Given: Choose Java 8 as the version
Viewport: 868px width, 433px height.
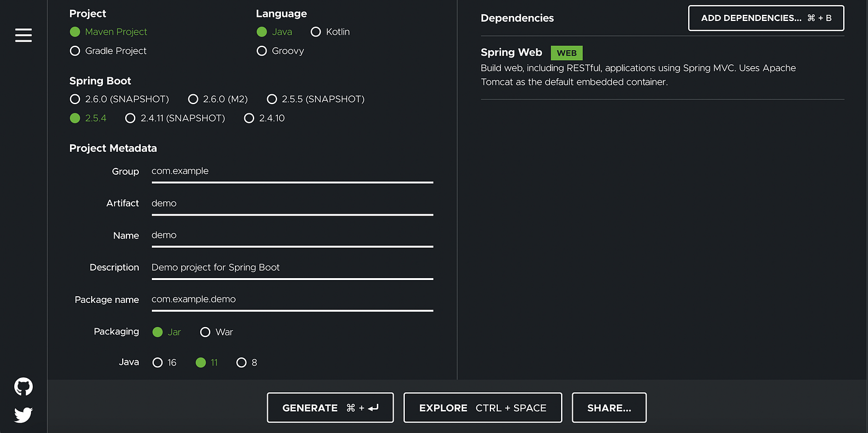Looking at the screenshot, I should (x=241, y=362).
